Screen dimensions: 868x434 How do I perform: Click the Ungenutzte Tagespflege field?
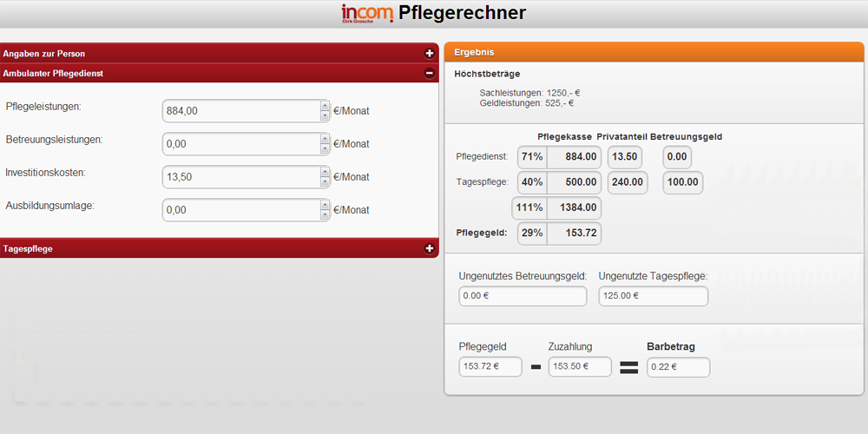click(653, 296)
